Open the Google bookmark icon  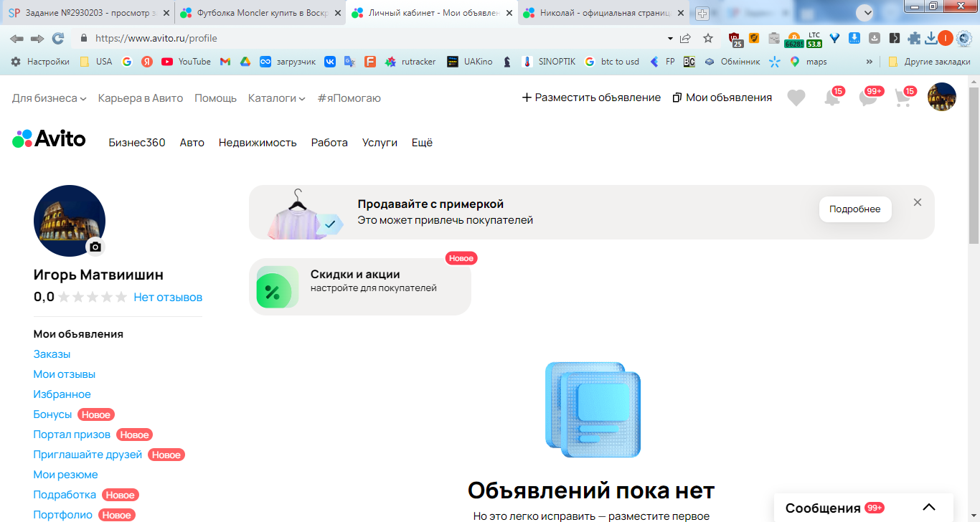coord(127,62)
